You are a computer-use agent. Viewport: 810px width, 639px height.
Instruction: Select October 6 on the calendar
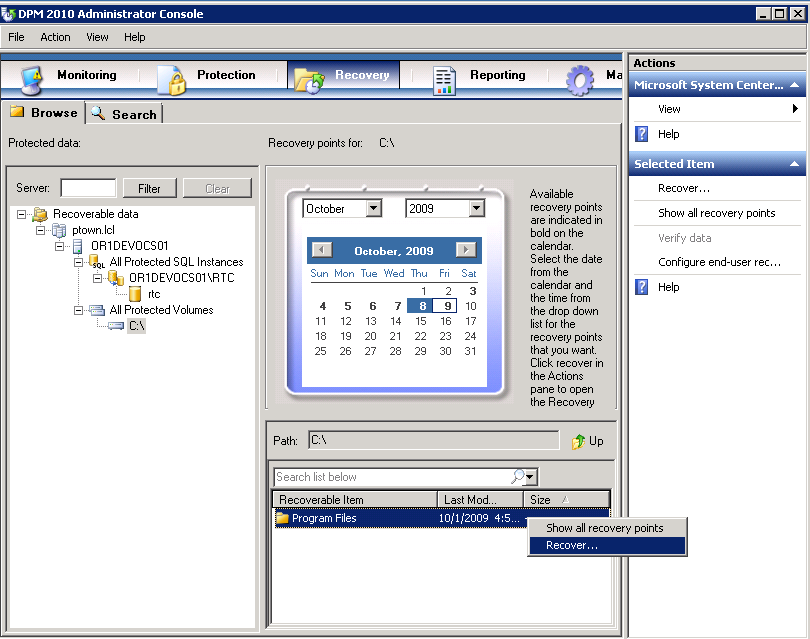[372, 306]
